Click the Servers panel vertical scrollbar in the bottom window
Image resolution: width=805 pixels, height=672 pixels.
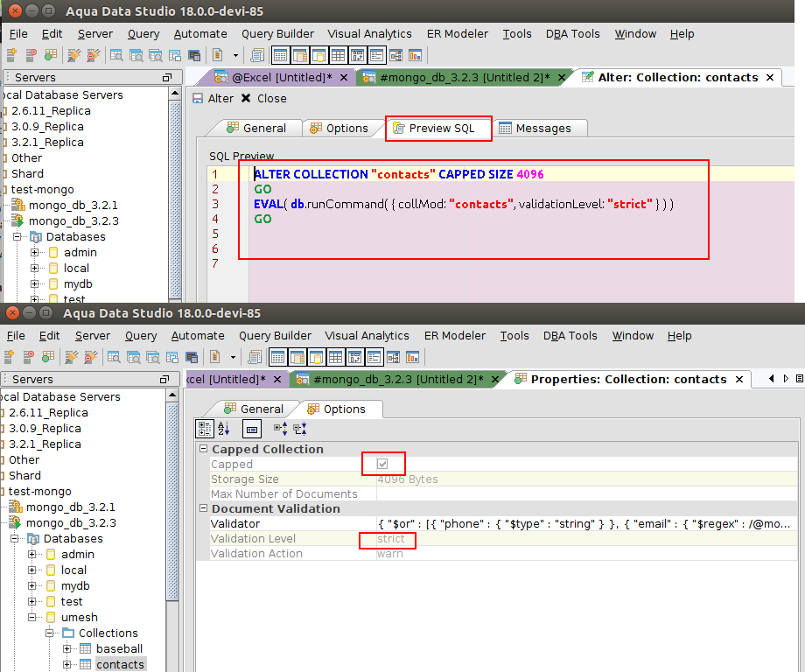pyautogui.click(x=172, y=501)
